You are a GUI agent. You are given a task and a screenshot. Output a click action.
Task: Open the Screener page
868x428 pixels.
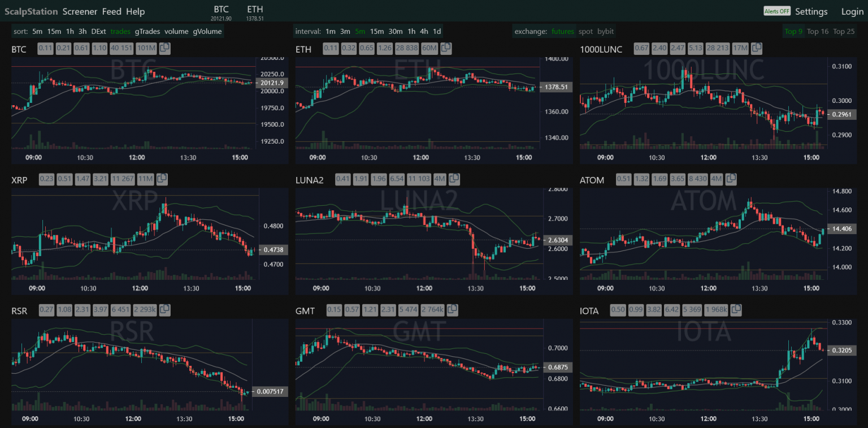click(x=80, y=11)
